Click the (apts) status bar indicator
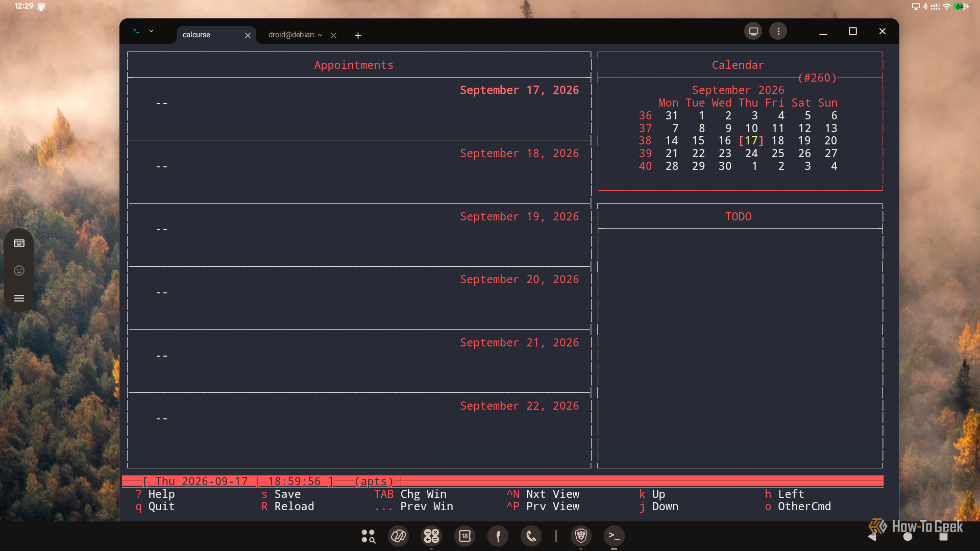 [x=374, y=481]
